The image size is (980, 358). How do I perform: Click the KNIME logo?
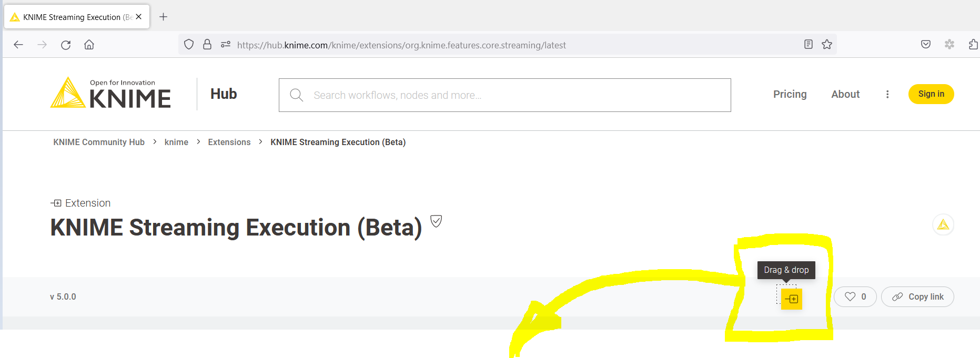point(110,94)
